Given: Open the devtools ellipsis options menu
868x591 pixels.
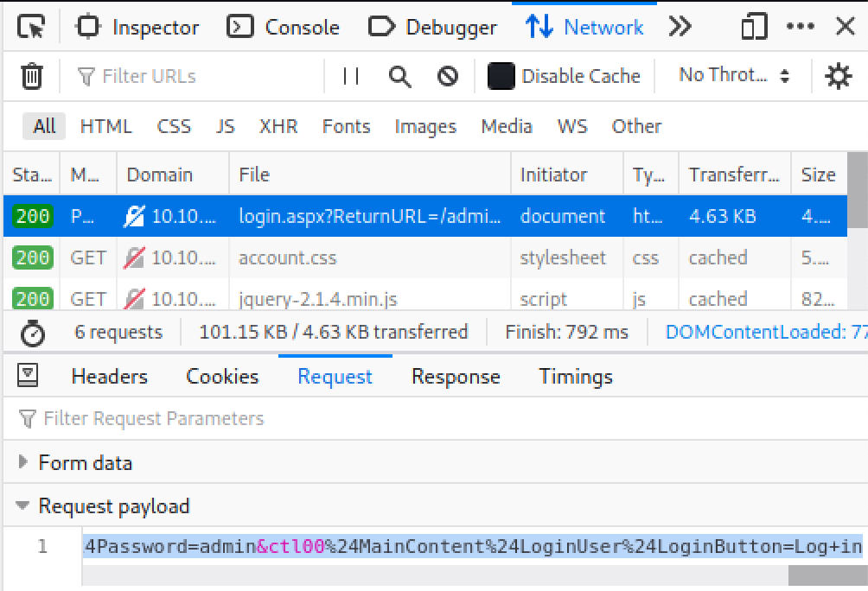Looking at the screenshot, I should 801,27.
